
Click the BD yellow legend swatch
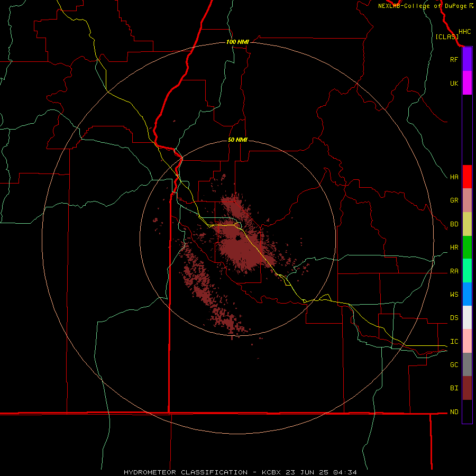(x=467, y=224)
